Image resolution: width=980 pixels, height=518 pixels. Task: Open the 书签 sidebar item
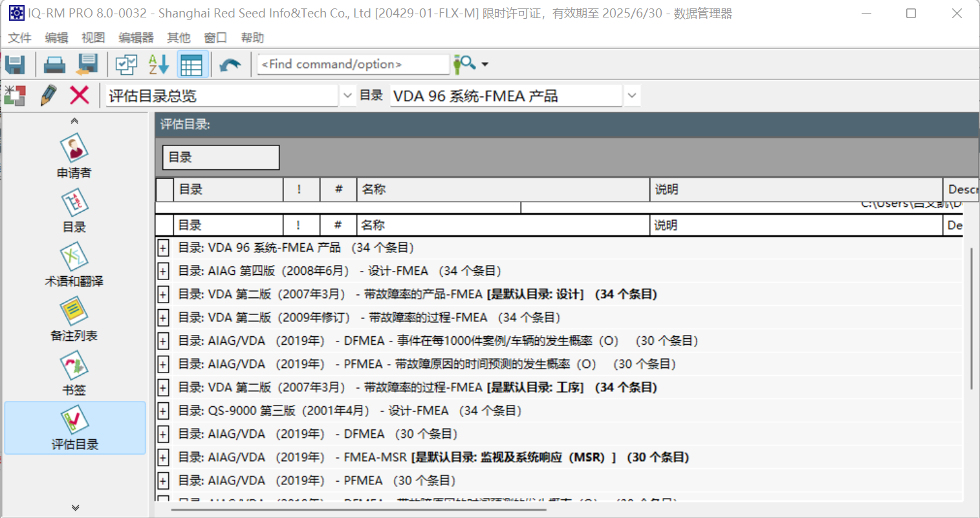[74, 374]
